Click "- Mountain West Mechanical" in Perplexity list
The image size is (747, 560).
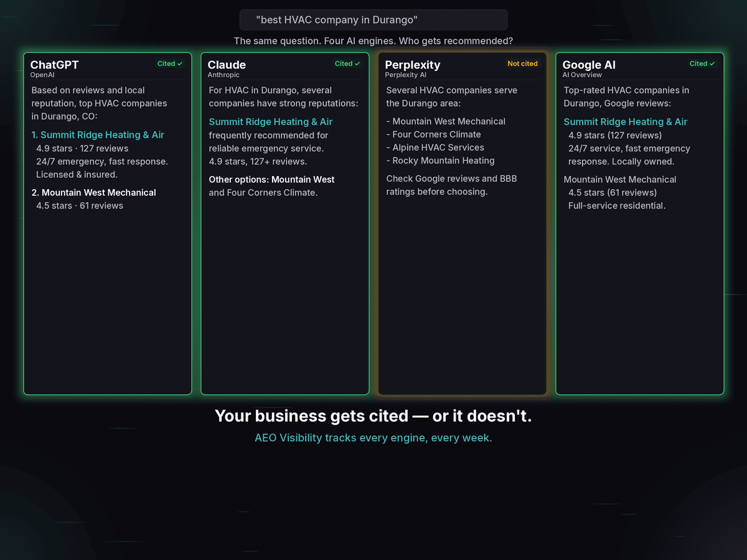(x=446, y=121)
